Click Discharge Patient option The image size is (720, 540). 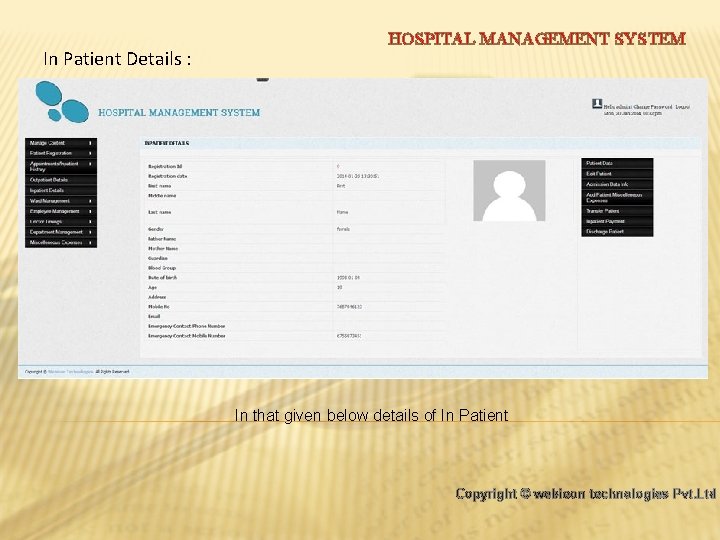[x=617, y=232]
